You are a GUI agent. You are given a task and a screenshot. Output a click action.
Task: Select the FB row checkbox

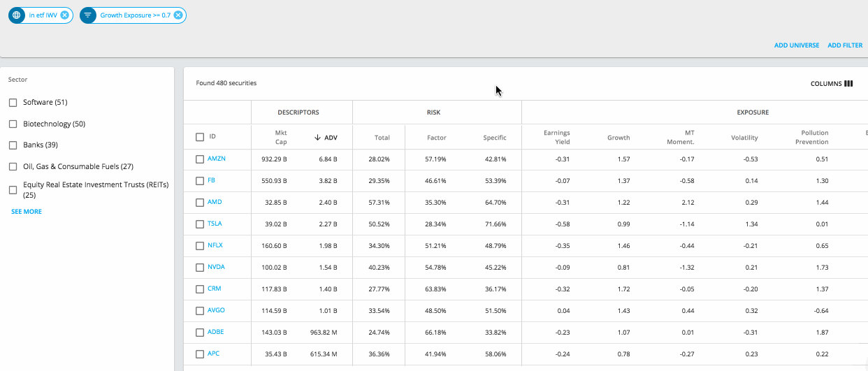pyautogui.click(x=200, y=181)
